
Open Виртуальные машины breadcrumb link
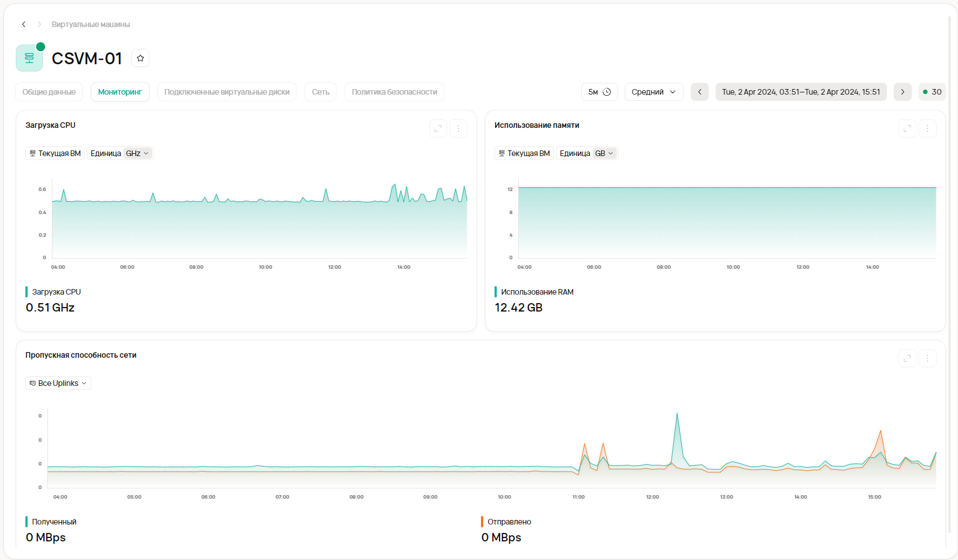[91, 24]
